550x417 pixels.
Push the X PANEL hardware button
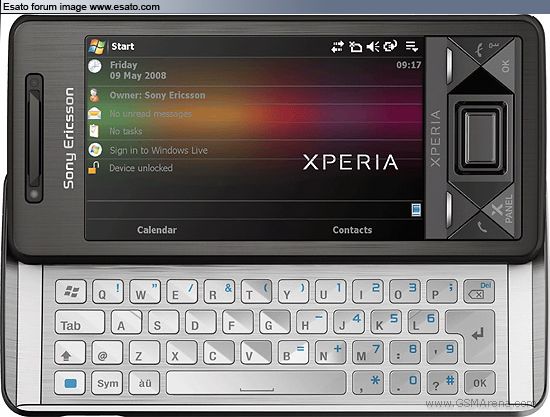click(x=502, y=210)
